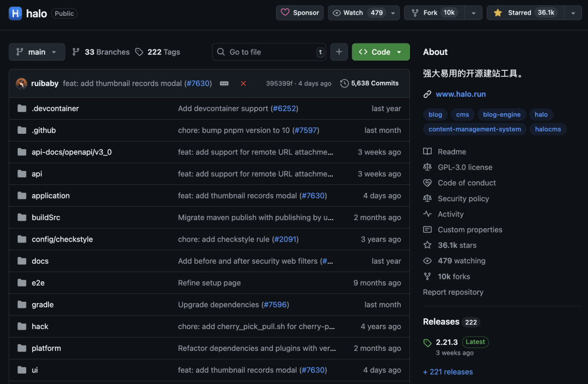Expand commit message ellipsis icon
The height and width of the screenshot is (384, 588).
click(224, 84)
